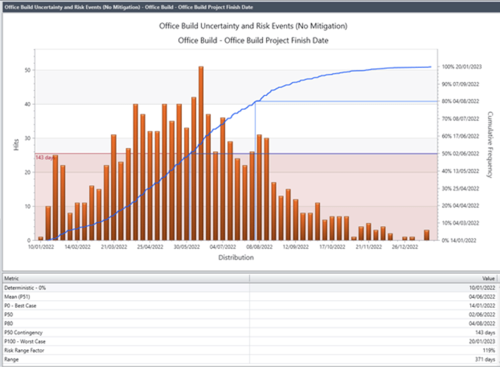Click the window title bar text

[x=129, y=7]
